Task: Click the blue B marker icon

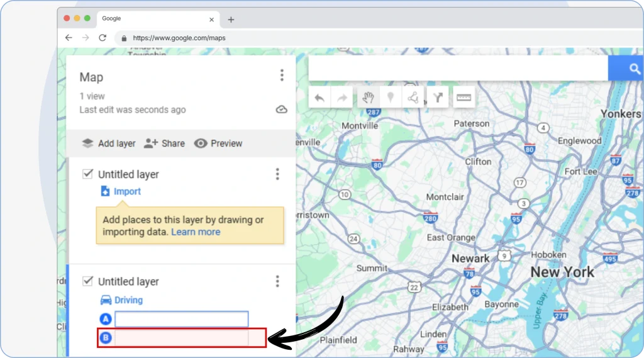Action: click(x=106, y=338)
